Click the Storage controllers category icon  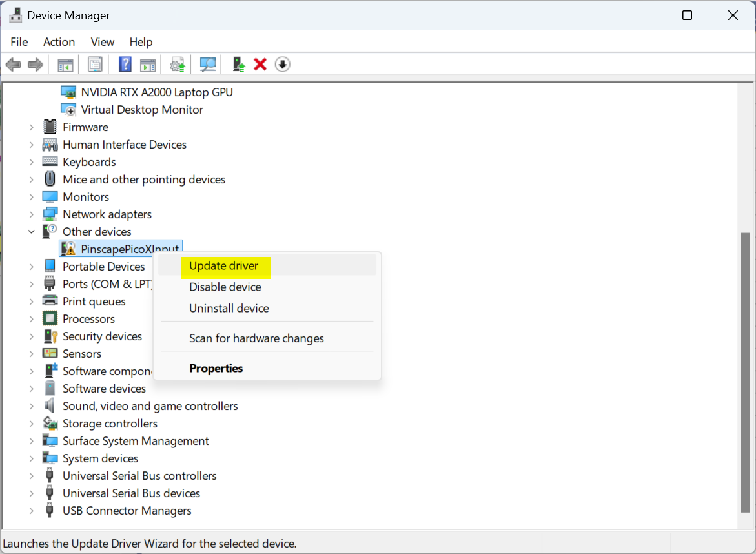pos(50,424)
